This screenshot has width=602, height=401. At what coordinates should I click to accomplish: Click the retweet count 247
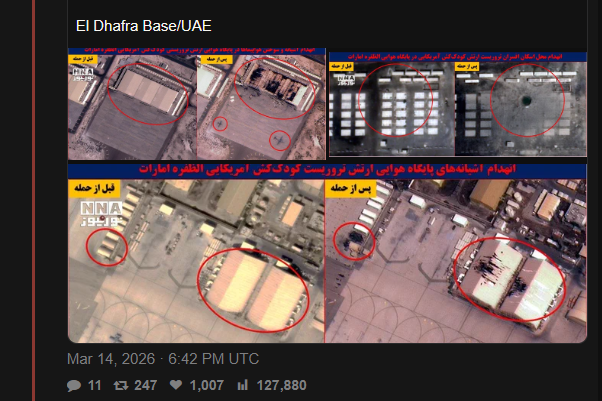(146, 385)
